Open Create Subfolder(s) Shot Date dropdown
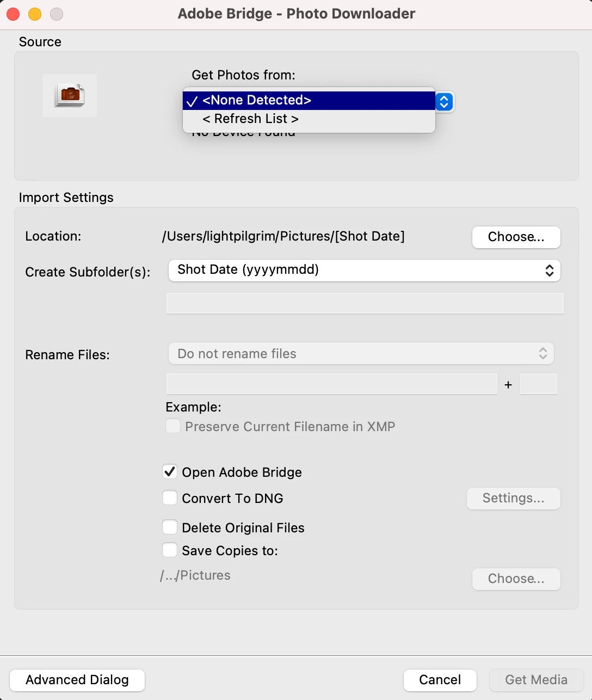 pyautogui.click(x=365, y=270)
